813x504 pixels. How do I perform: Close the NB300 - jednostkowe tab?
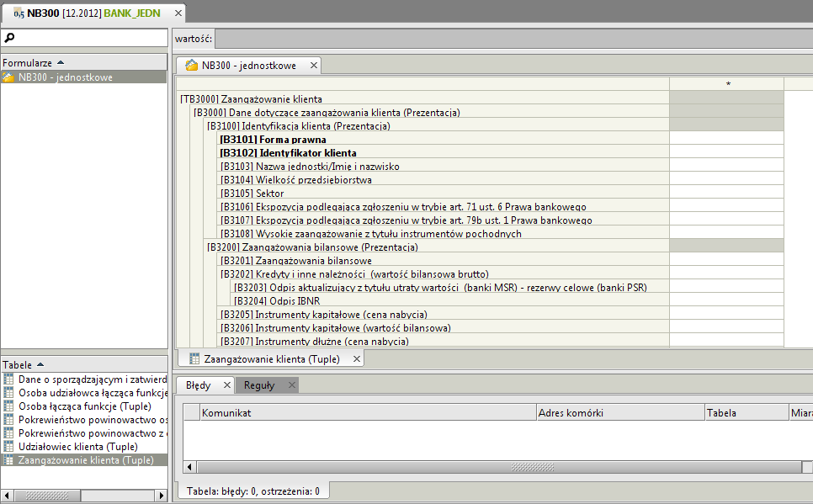pos(314,66)
